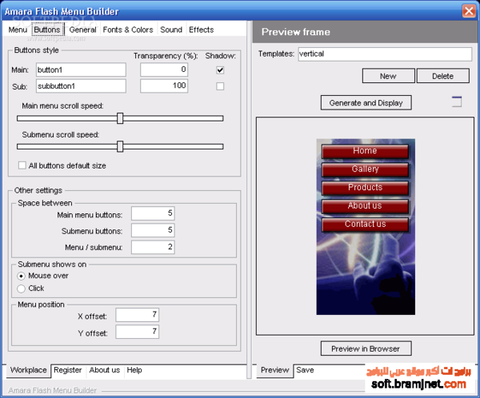Click the Generate and Display button
Viewport: 480px width, 398px height.
pos(366,103)
